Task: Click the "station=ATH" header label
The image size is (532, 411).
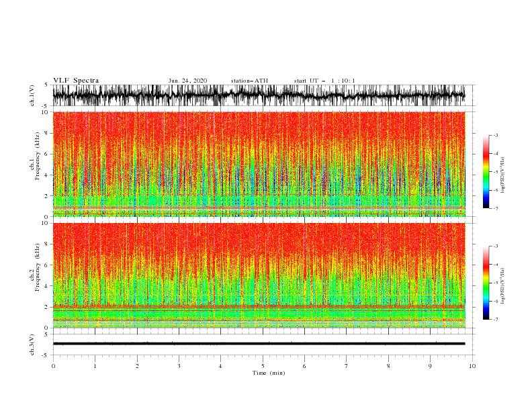Action: click(x=249, y=81)
